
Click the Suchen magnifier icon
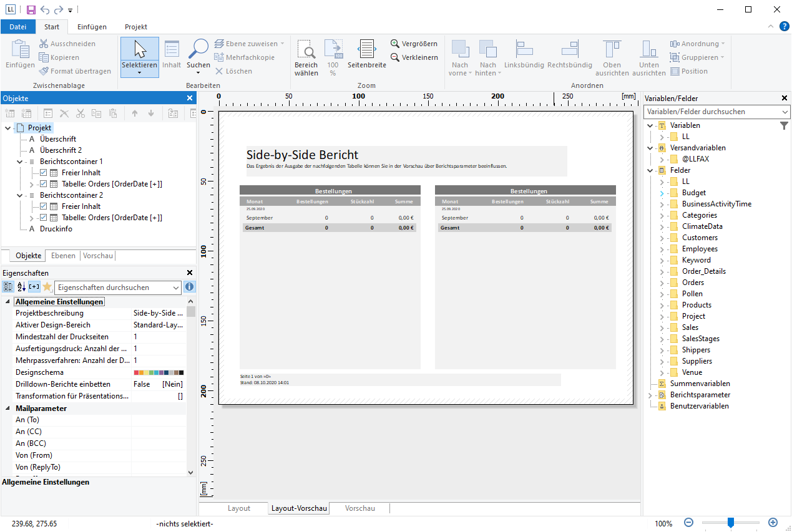pos(198,49)
